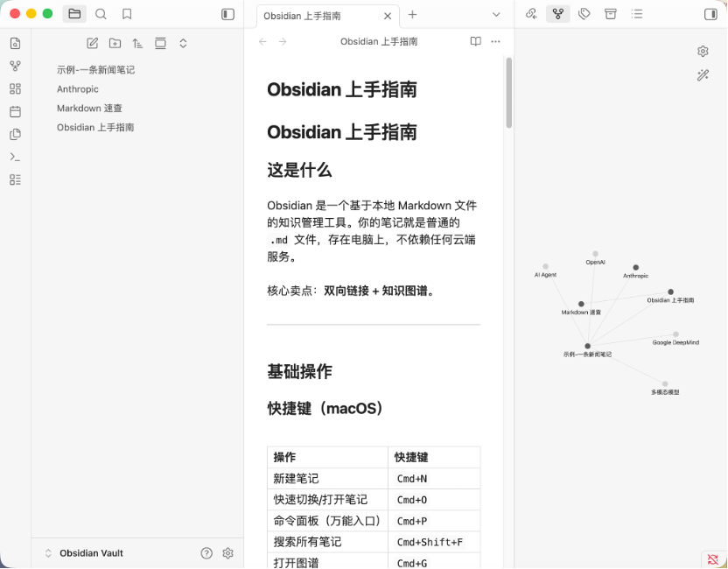
Task: Open backlinks tab in right sidebar
Action: pos(532,14)
